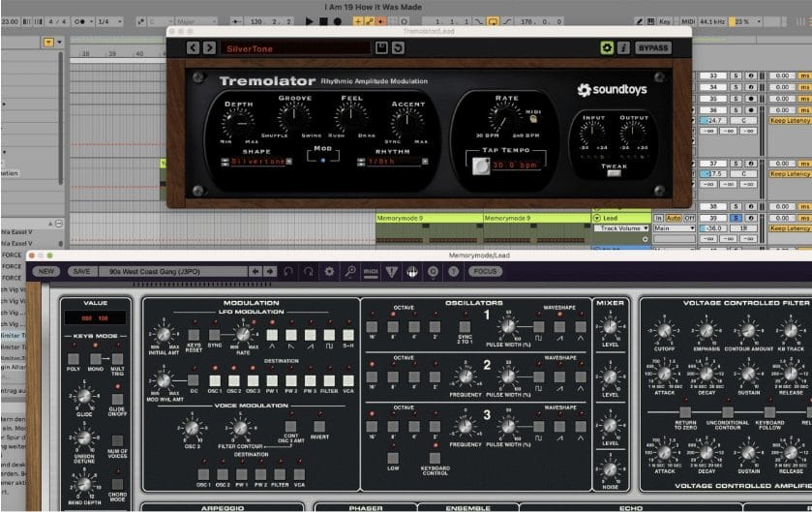Adjust the Tremolator Groove knob
Screen dimensions: 812x512
(x=294, y=116)
